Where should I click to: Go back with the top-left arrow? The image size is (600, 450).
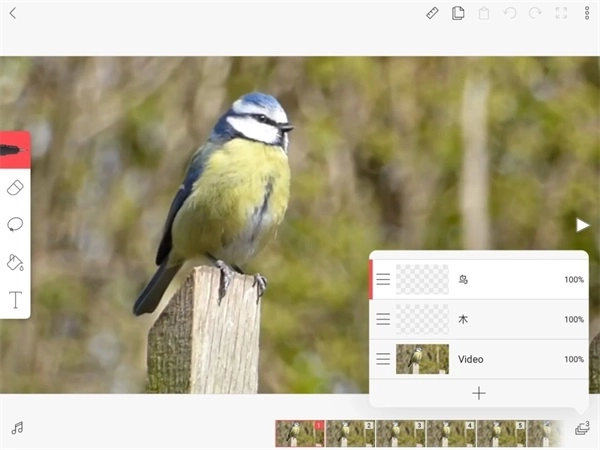[x=12, y=13]
